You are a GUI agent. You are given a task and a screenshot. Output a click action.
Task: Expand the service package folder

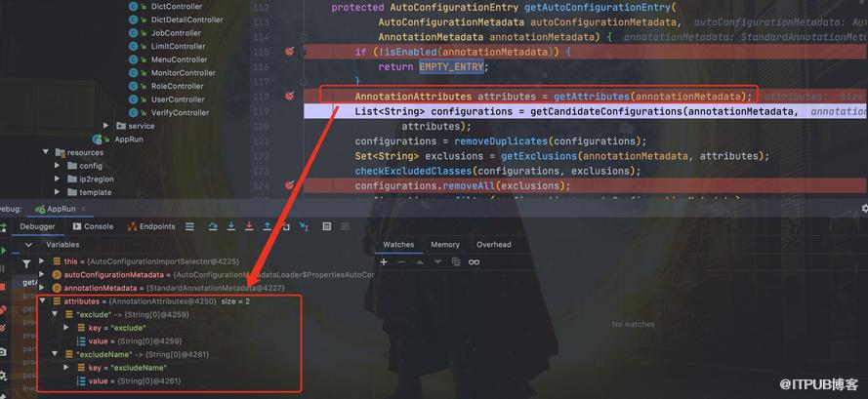coord(106,126)
